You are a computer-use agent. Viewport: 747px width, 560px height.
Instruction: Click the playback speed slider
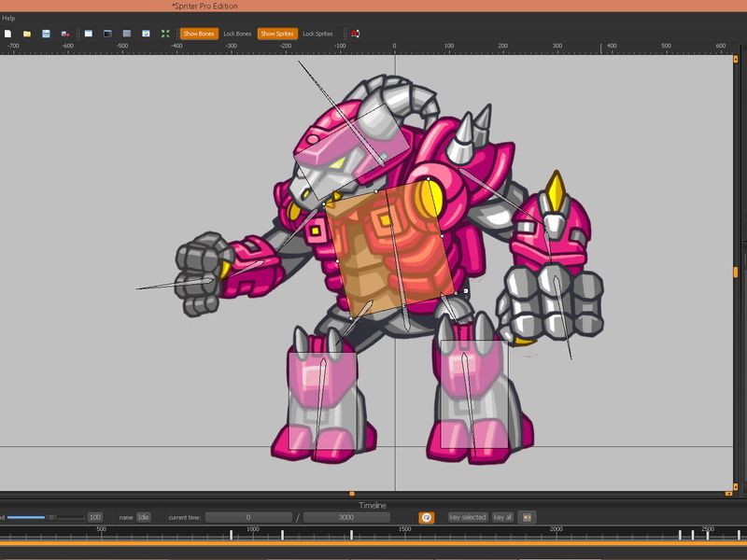tap(45, 517)
